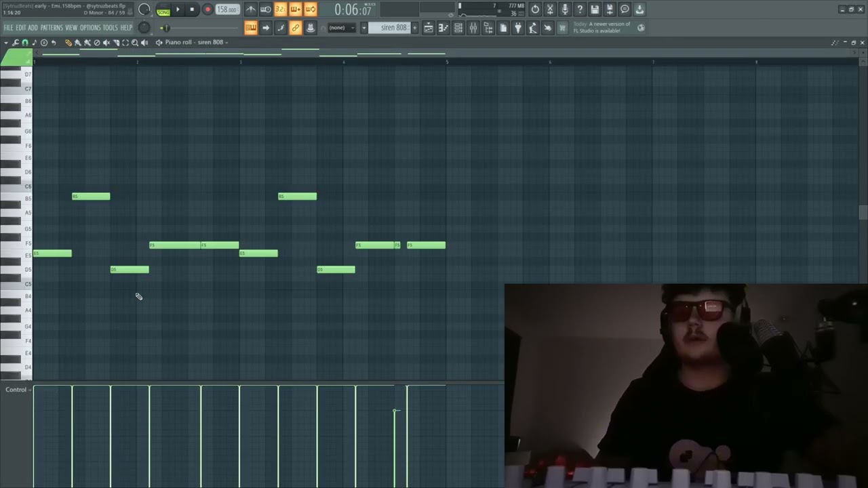Viewport: 868px width, 488px height.
Task: Click the help question mark icon
Action: click(579, 9)
